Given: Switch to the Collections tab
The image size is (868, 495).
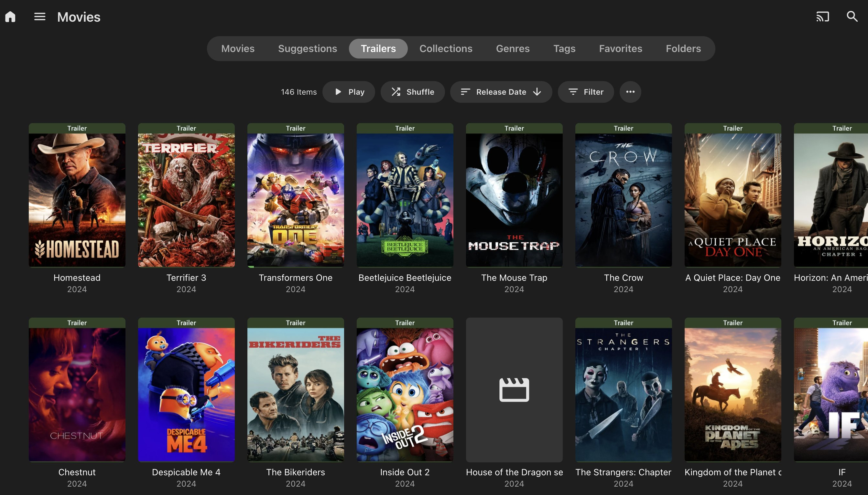Looking at the screenshot, I should [446, 48].
